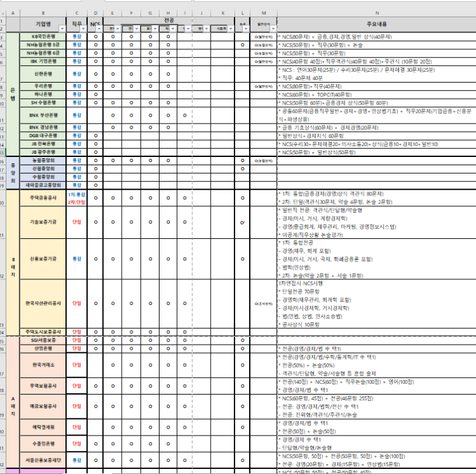Open the 직무 column filter dropdown

(x=83, y=29)
